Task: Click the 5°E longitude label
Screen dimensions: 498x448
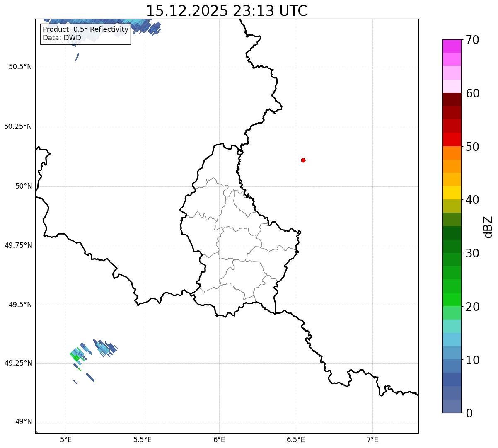Action: 66,439
